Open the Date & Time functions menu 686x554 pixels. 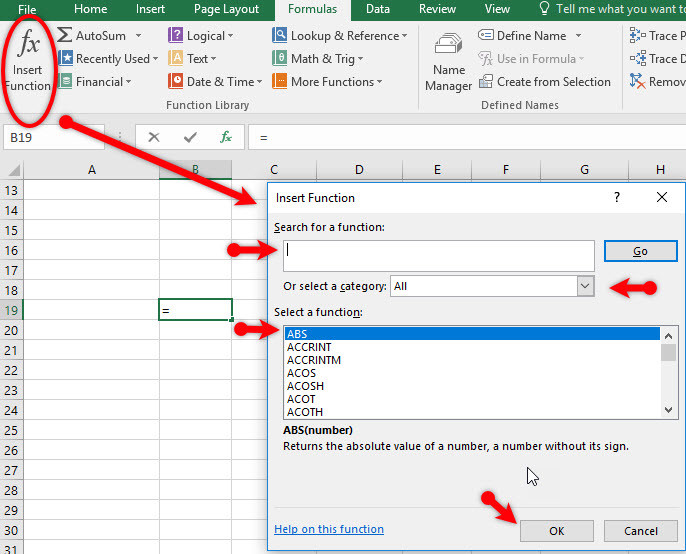point(215,82)
